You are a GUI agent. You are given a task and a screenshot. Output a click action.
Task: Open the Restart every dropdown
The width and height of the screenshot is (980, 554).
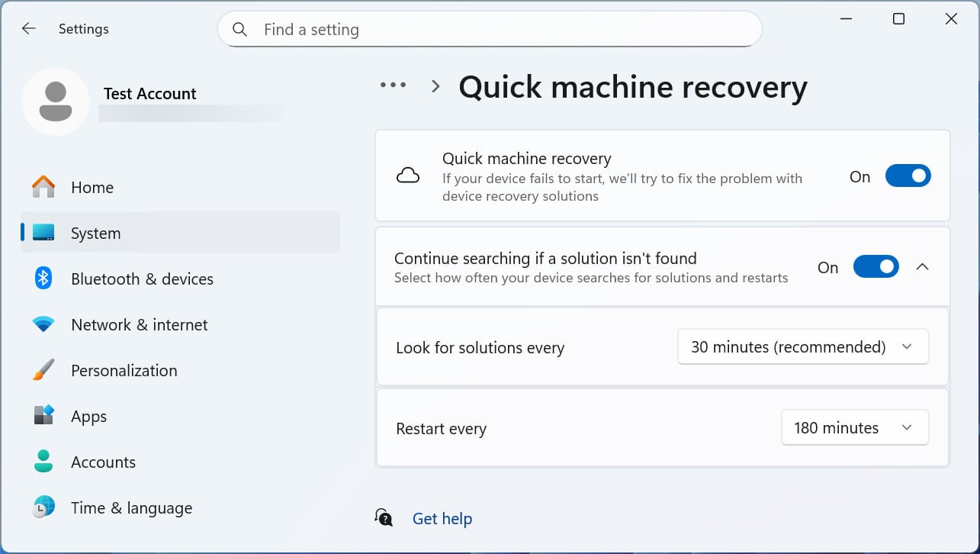(854, 427)
